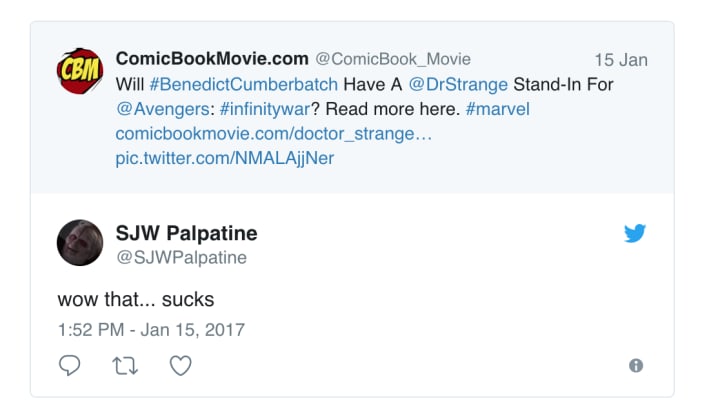
Task: Click the 15 Jan date
Action: pyautogui.click(x=621, y=59)
